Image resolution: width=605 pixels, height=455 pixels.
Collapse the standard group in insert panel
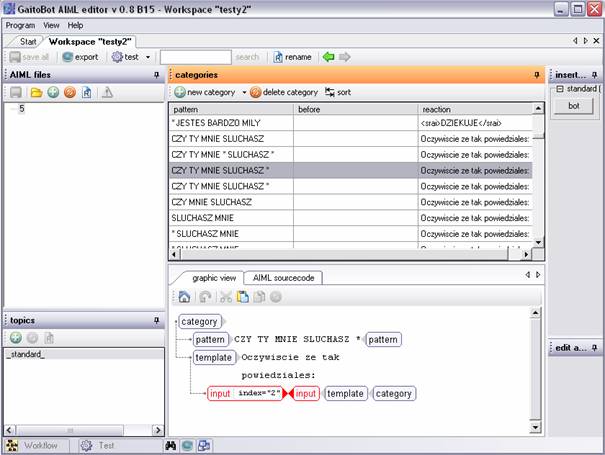tap(560, 89)
